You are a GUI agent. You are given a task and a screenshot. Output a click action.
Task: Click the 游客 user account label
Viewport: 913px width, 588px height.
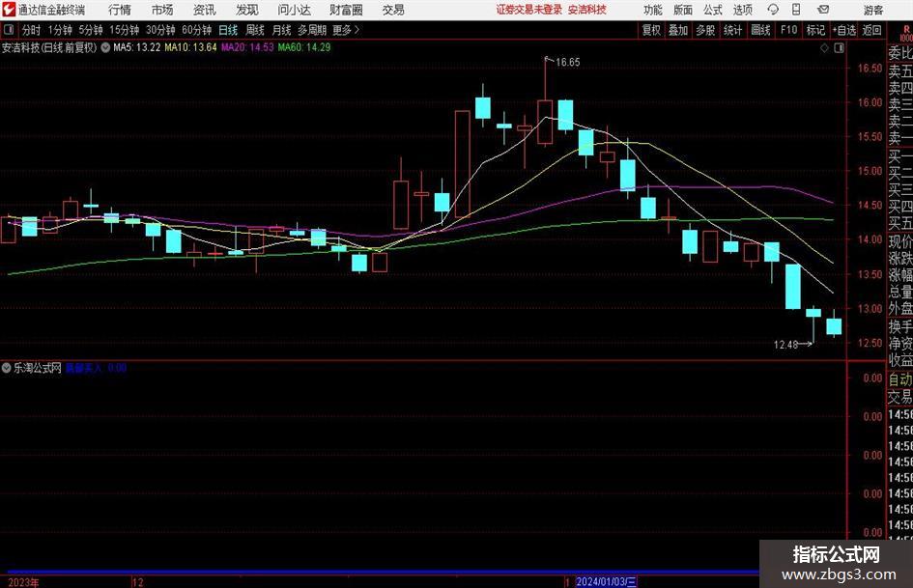872,10
